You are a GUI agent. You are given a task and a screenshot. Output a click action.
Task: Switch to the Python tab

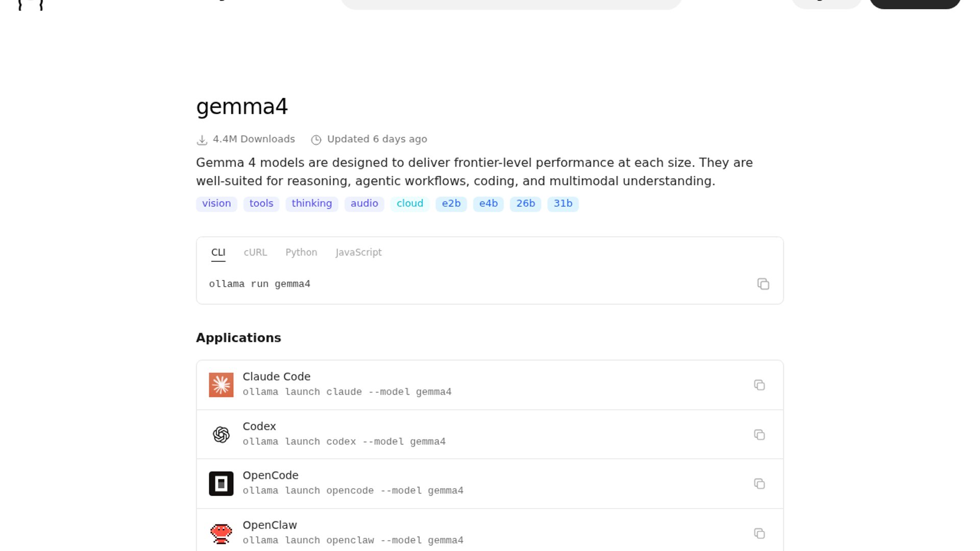[301, 253]
